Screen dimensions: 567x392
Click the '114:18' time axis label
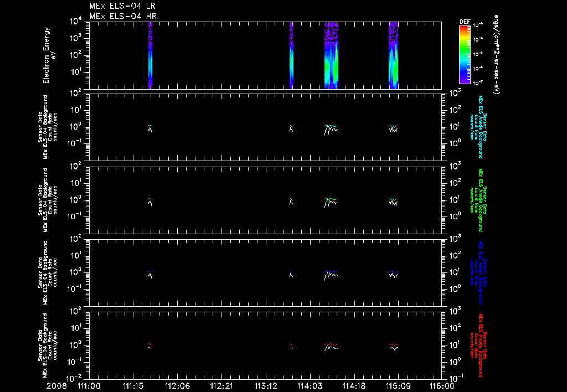[354, 386]
